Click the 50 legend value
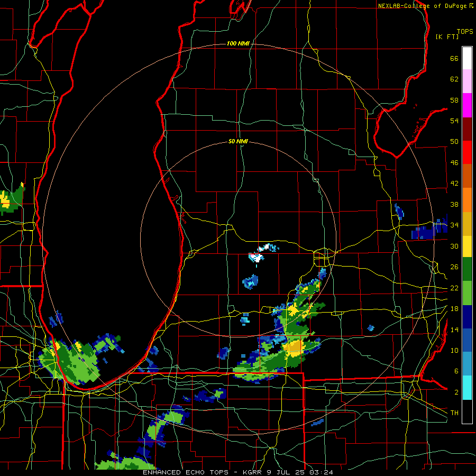 click(454, 141)
